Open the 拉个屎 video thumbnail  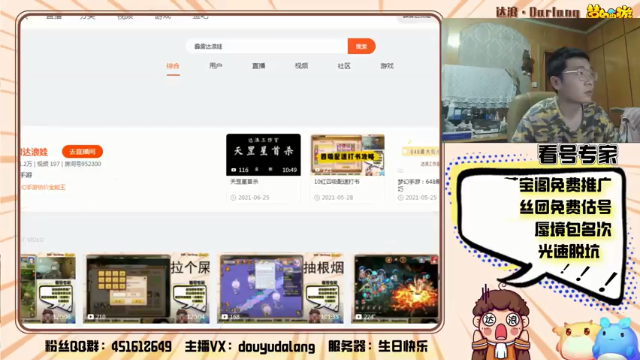coord(147,289)
